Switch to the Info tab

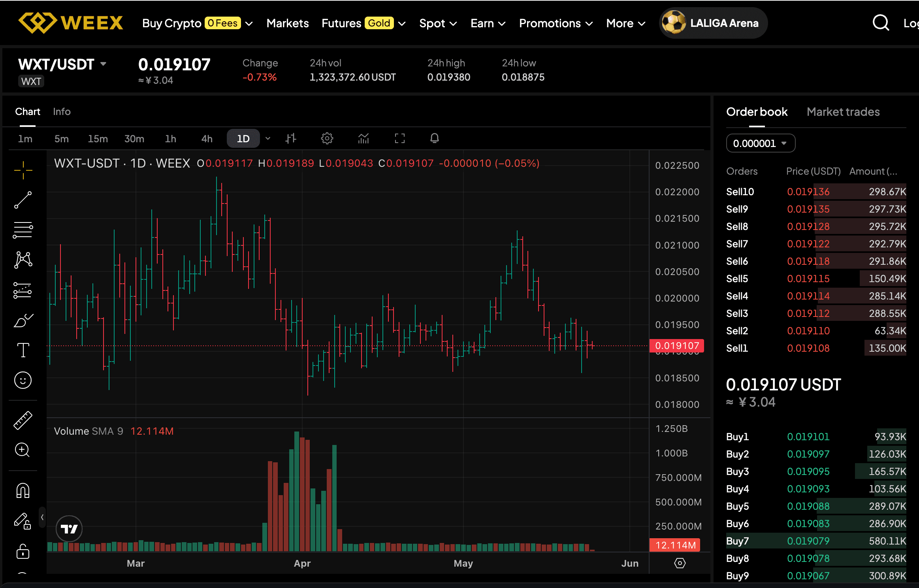click(x=62, y=112)
